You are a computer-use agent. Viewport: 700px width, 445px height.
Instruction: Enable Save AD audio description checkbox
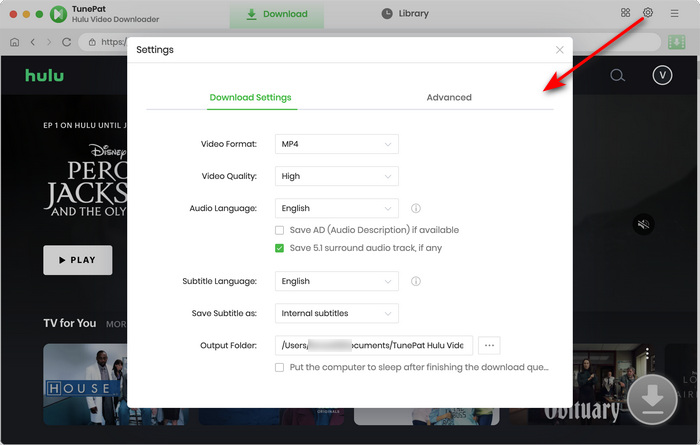coord(279,230)
